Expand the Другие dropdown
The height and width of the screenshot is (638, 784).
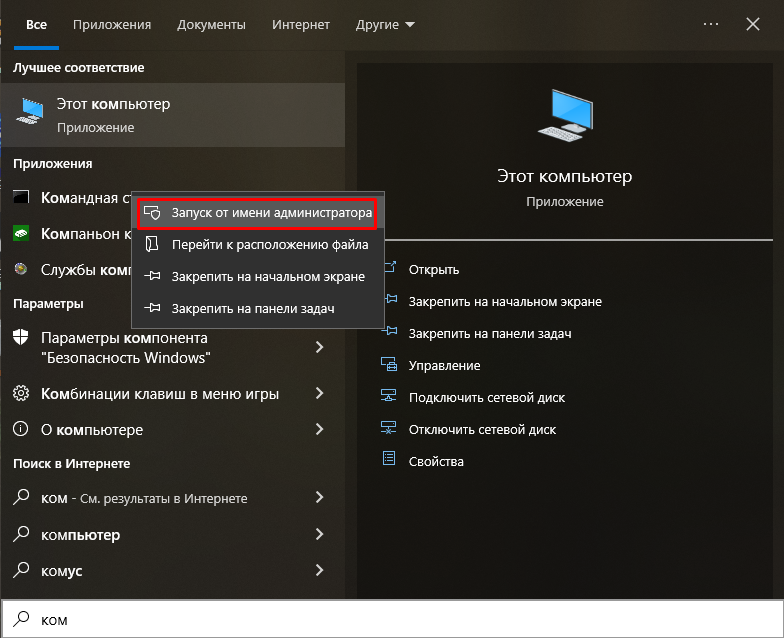385,24
